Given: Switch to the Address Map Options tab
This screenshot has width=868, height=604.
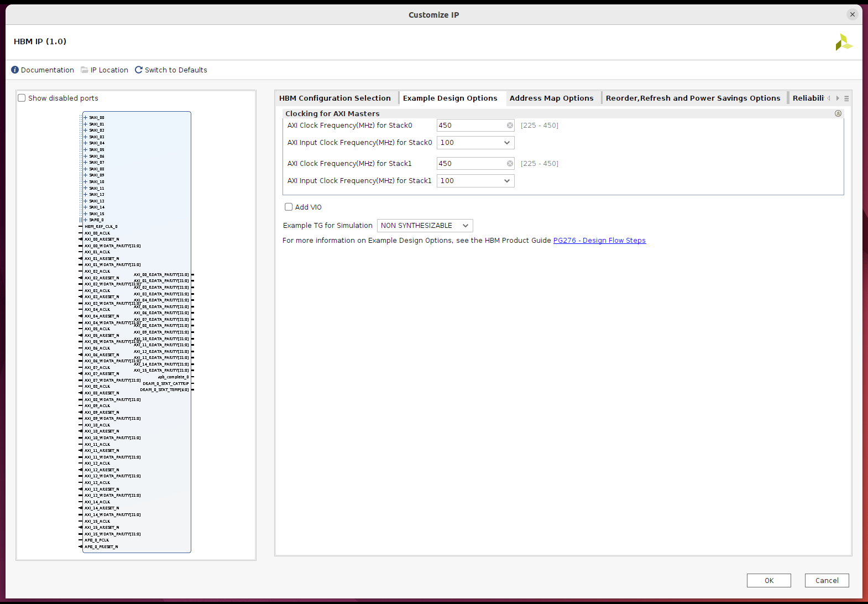Looking at the screenshot, I should coord(551,98).
